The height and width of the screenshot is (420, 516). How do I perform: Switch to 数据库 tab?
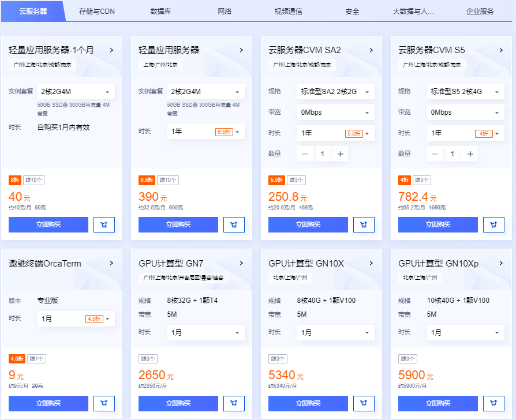point(160,11)
